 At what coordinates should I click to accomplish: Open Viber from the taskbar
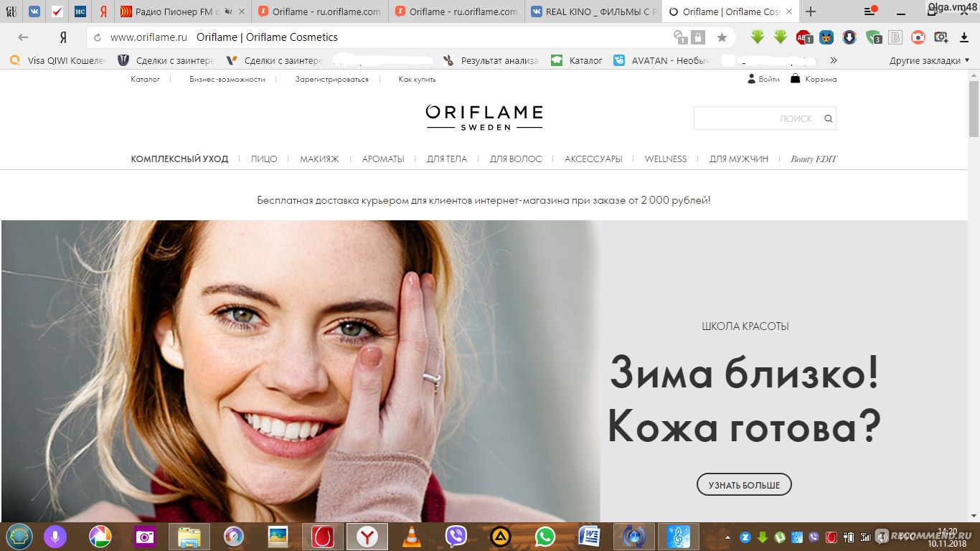pos(456,537)
